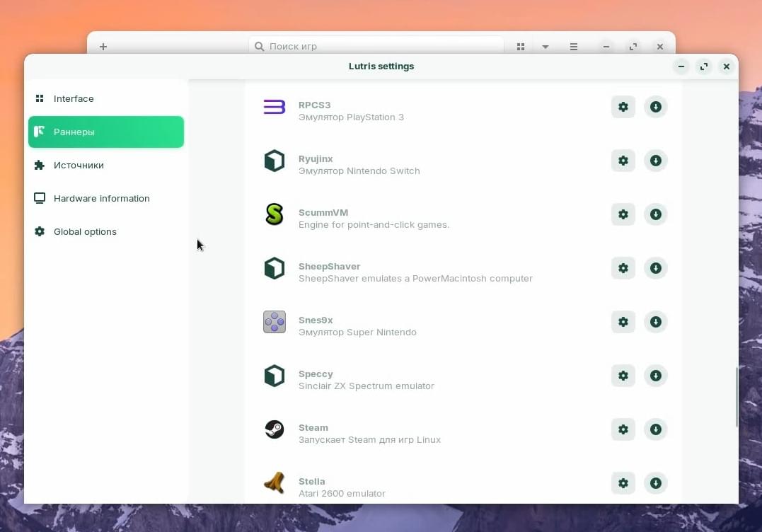
Task: Select the Stella runner name
Action: click(311, 482)
